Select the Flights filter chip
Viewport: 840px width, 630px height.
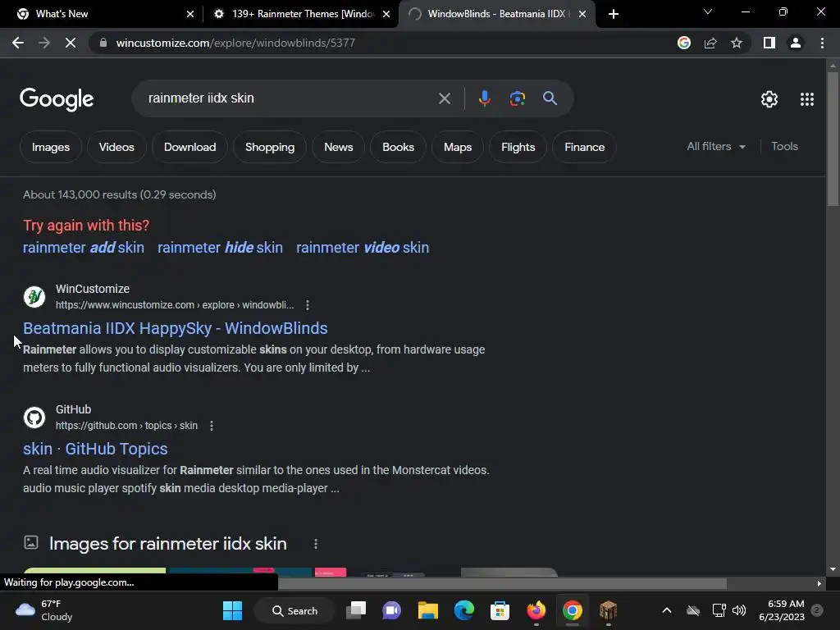point(518,147)
